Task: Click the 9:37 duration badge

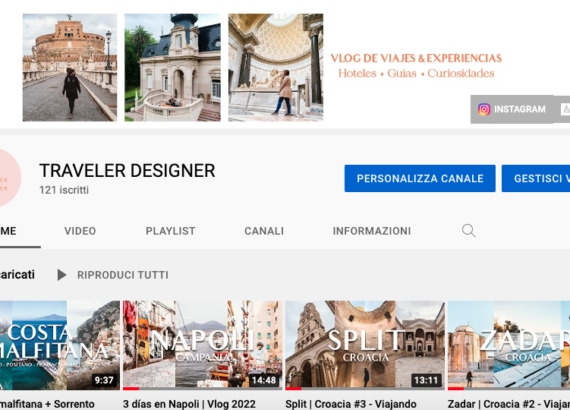Action: pyautogui.click(x=104, y=380)
